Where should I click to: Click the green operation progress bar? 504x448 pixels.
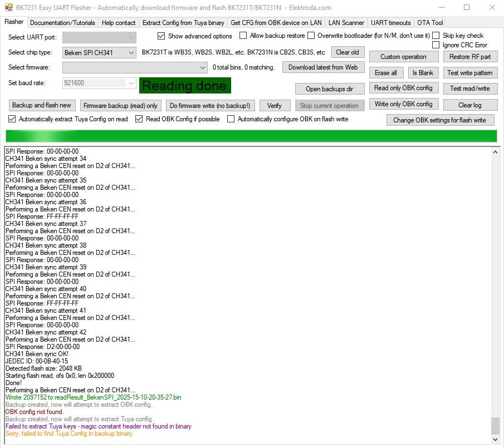251,136
